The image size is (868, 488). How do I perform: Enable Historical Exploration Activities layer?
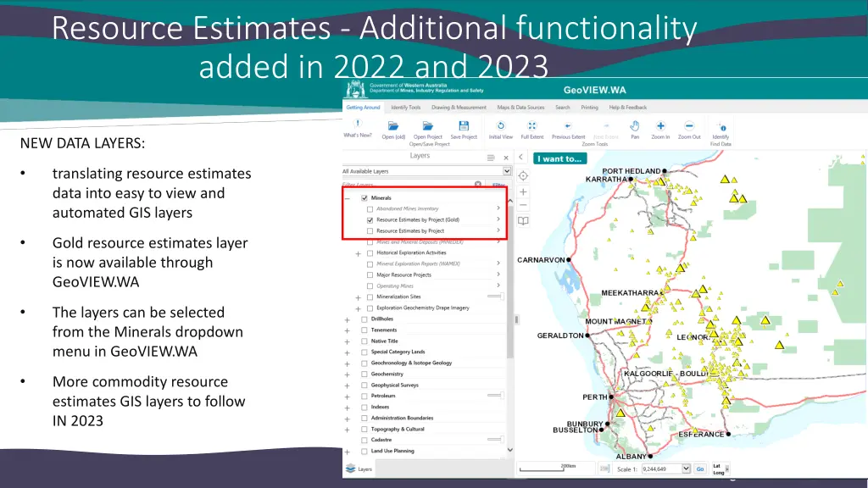[x=370, y=252]
